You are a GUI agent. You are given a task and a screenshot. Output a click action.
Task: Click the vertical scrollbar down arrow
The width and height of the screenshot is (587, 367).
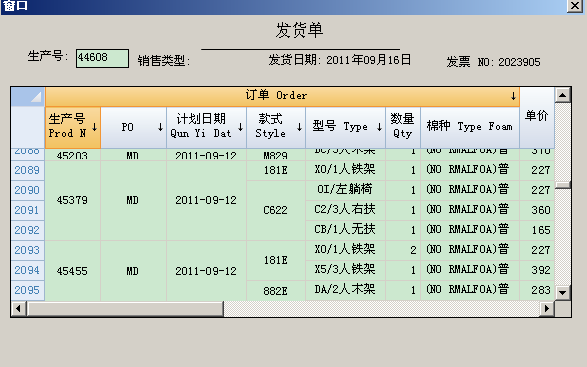[x=562, y=293]
